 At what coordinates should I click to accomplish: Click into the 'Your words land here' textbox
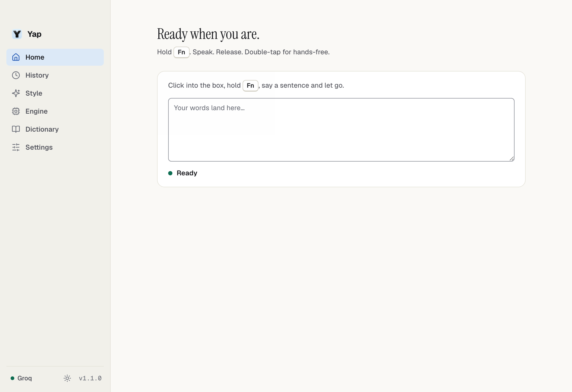(x=341, y=130)
